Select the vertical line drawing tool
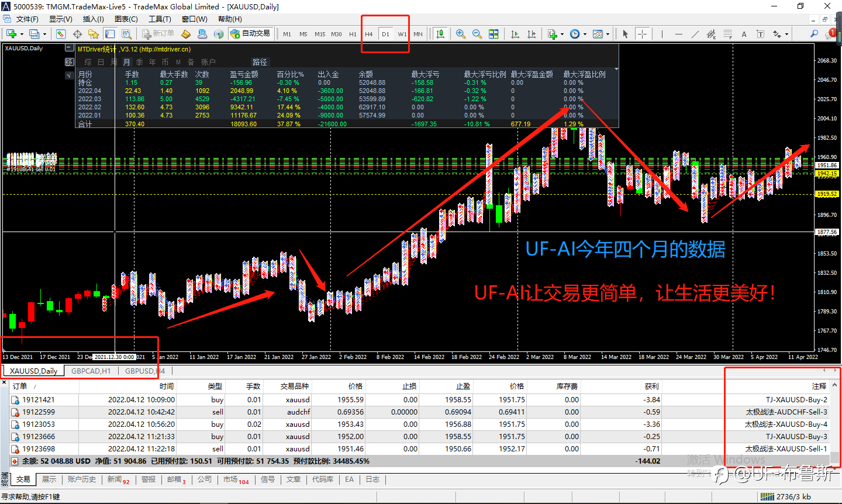The width and height of the screenshot is (842, 504). (662, 34)
